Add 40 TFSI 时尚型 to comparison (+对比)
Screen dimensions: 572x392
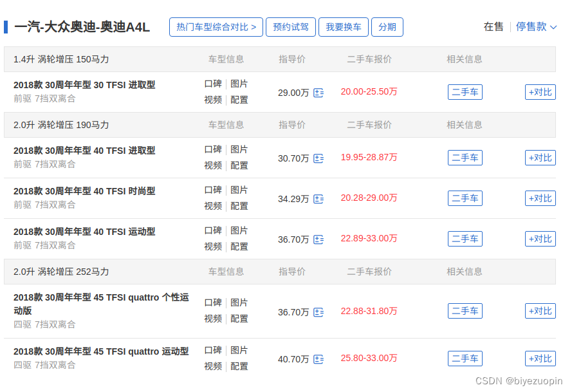click(540, 198)
